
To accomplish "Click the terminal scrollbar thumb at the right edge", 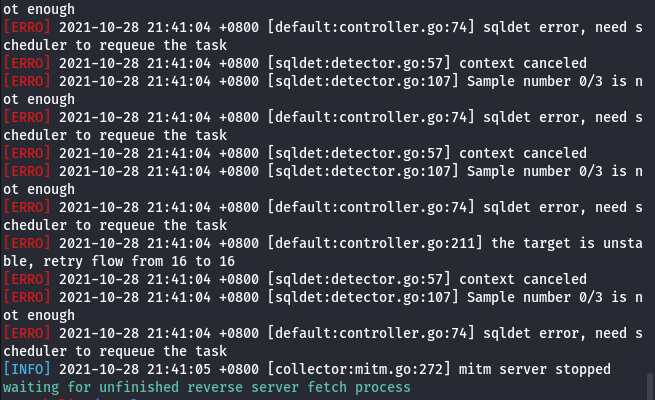I will (650, 386).
